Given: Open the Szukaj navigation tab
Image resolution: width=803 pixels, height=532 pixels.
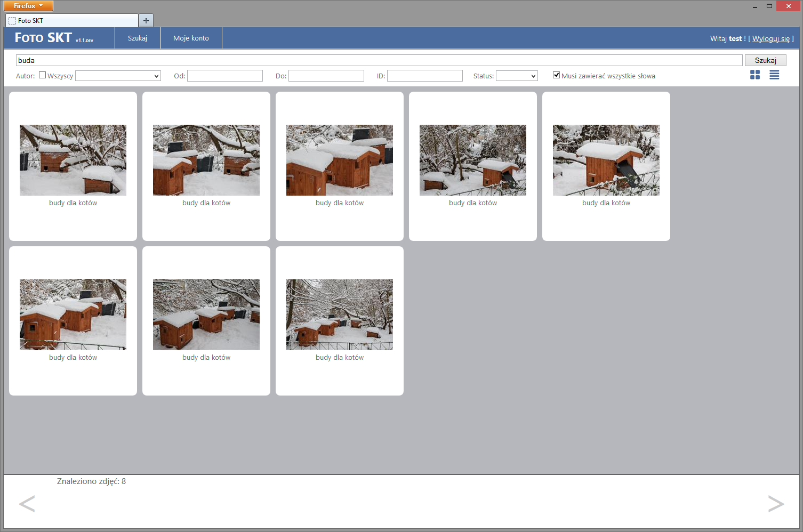Looking at the screenshot, I should click(x=138, y=38).
